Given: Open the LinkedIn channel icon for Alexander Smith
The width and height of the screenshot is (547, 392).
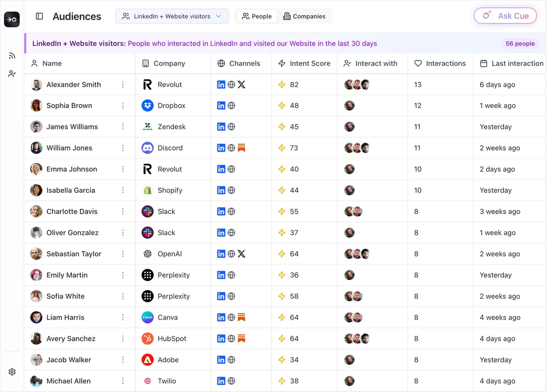Looking at the screenshot, I should 221,84.
